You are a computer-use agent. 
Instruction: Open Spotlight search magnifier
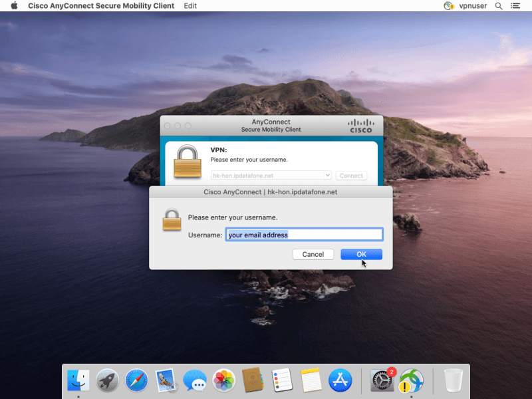(x=498, y=5)
